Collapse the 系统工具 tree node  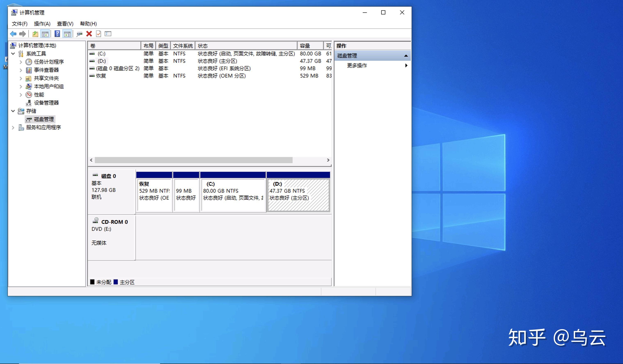(13, 53)
